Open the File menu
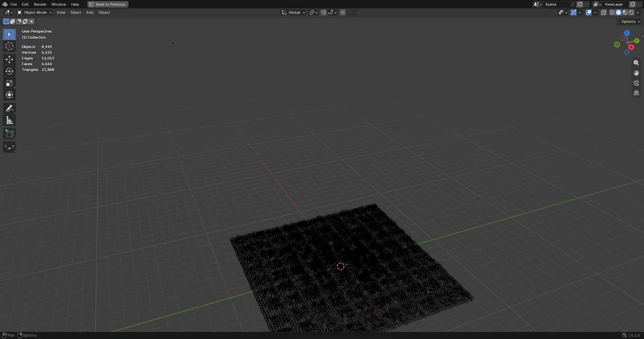Screen dimensions: 644x339 (14, 4)
